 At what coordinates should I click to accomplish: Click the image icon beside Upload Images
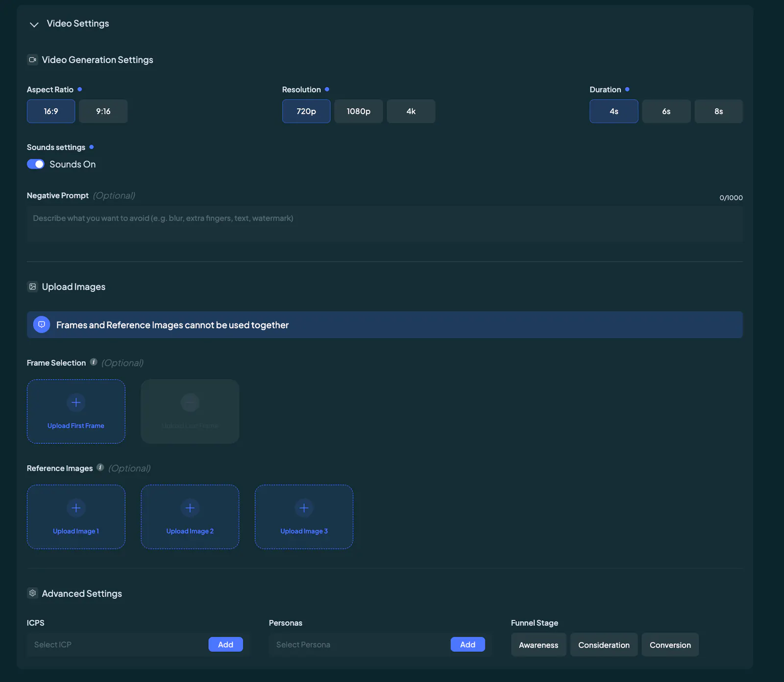point(32,287)
